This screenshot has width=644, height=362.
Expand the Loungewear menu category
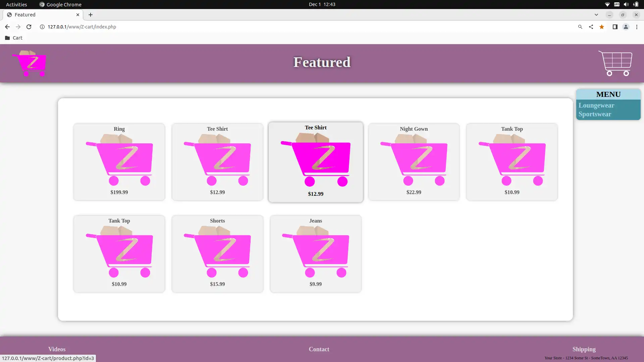click(596, 105)
